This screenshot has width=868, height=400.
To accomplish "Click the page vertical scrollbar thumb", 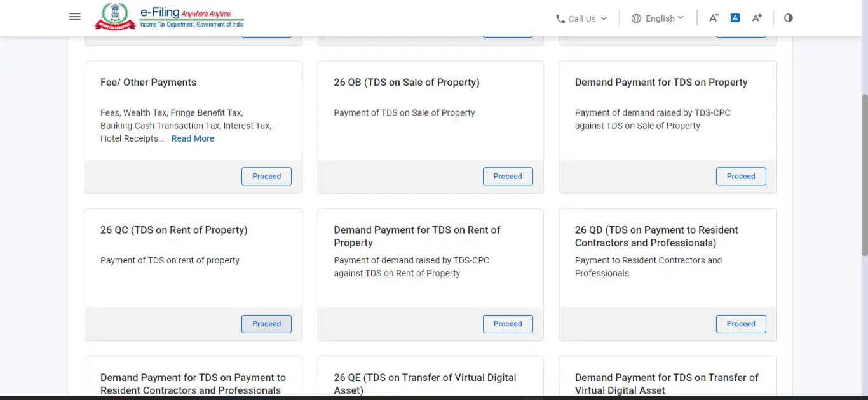I will click(864, 175).
